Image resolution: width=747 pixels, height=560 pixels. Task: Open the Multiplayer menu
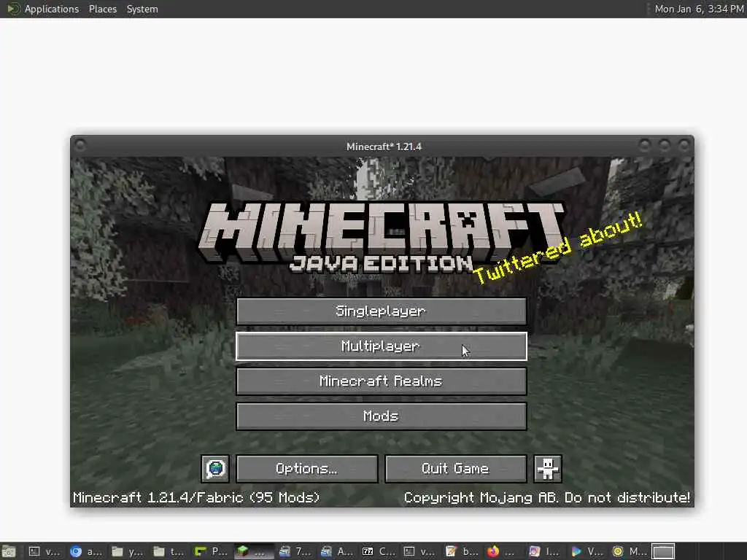[381, 346]
